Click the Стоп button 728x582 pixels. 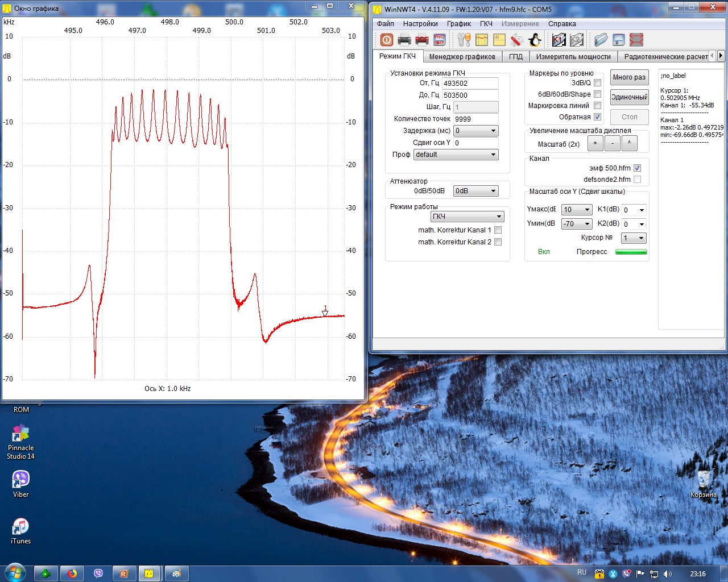click(629, 117)
